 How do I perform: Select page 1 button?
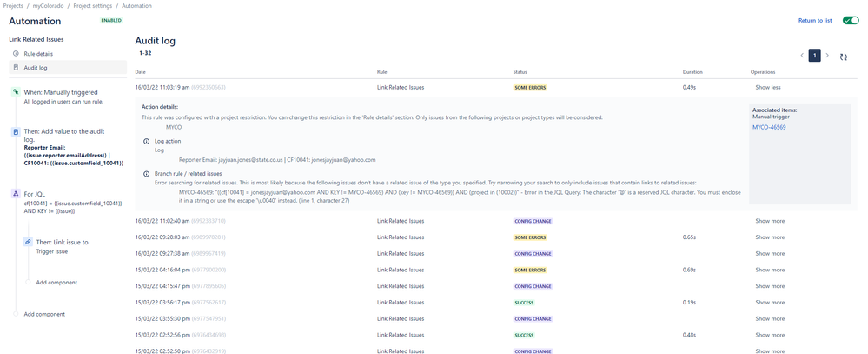pyautogui.click(x=814, y=56)
